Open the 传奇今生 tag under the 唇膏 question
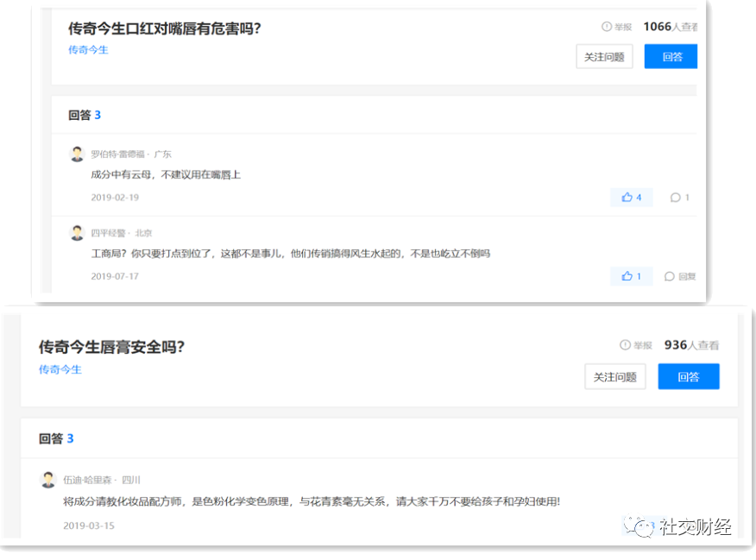Image resolution: width=756 pixels, height=560 pixels. (60, 369)
